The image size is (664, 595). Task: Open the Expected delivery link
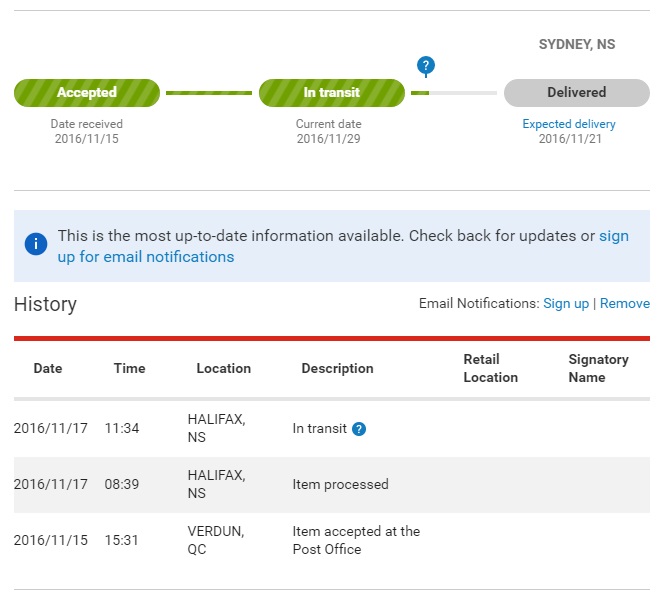[569, 124]
